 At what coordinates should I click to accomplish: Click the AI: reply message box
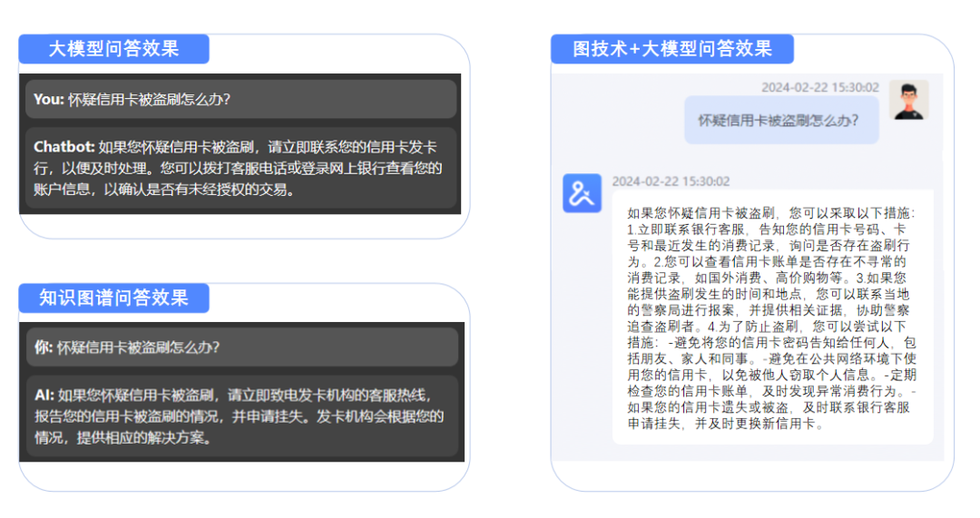tap(242, 416)
